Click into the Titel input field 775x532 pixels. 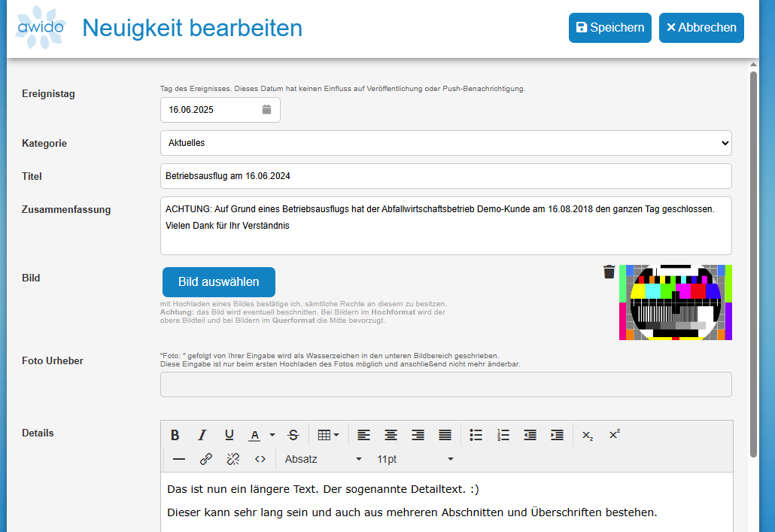coord(445,176)
